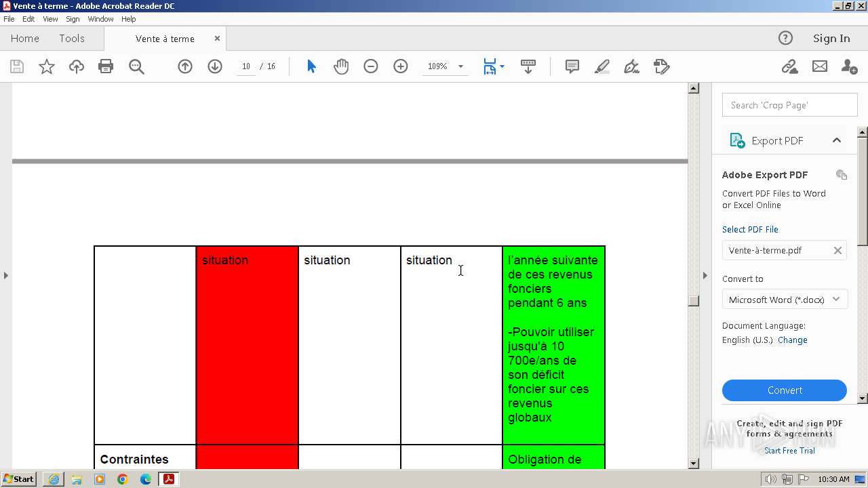
Task: Print the document with printer icon
Action: tap(106, 66)
